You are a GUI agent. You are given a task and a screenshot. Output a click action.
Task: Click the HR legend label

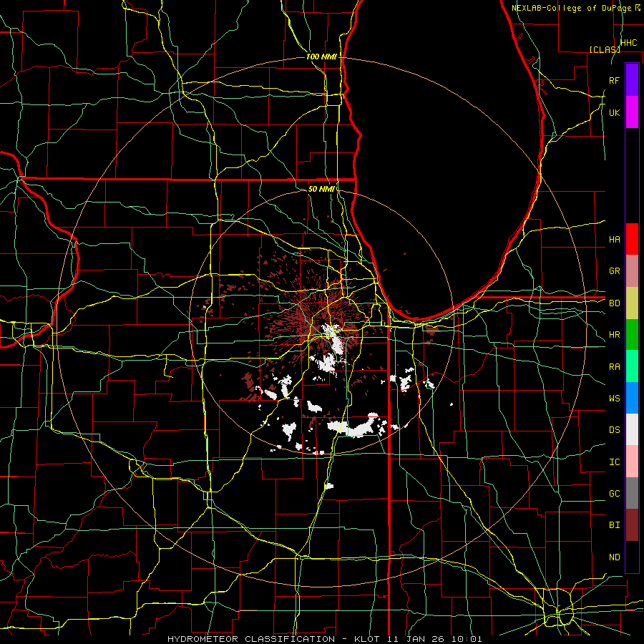click(x=615, y=335)
